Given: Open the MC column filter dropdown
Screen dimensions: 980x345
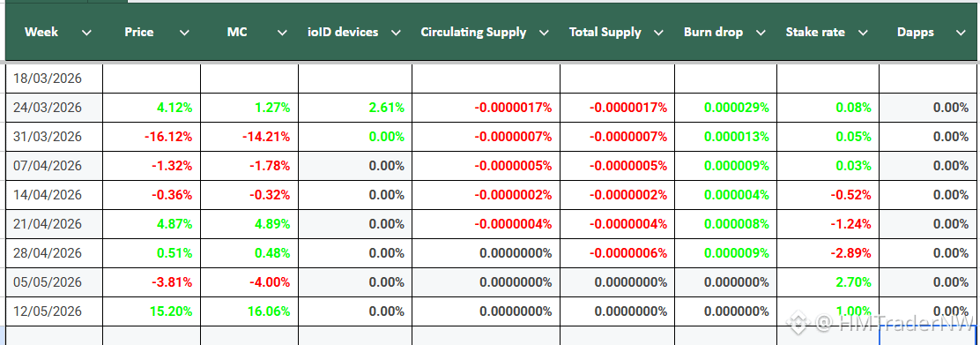Looking at the screenshot, I should coord(283,33).
